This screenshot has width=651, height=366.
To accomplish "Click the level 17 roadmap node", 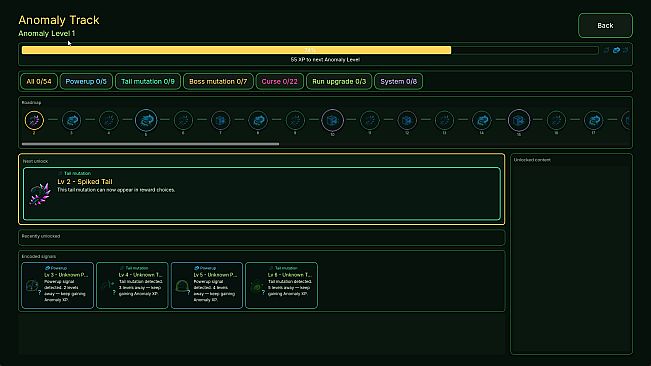I will point(593,120).
